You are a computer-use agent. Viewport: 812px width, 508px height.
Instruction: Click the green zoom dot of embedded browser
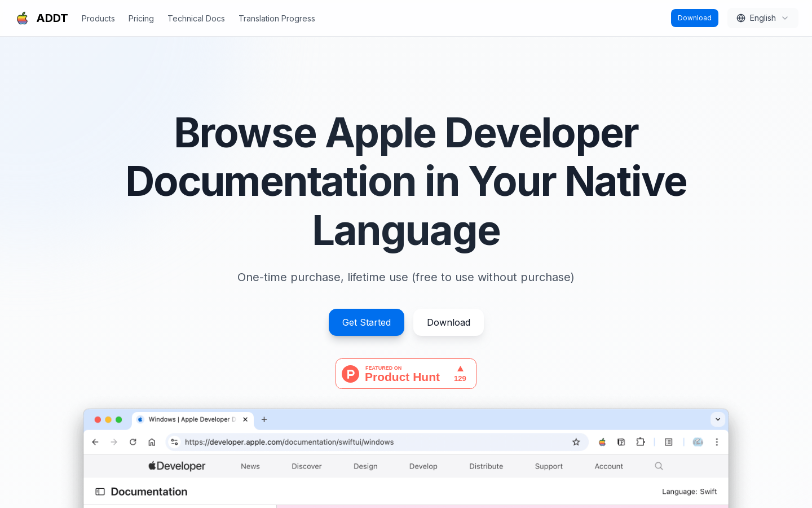118,419
